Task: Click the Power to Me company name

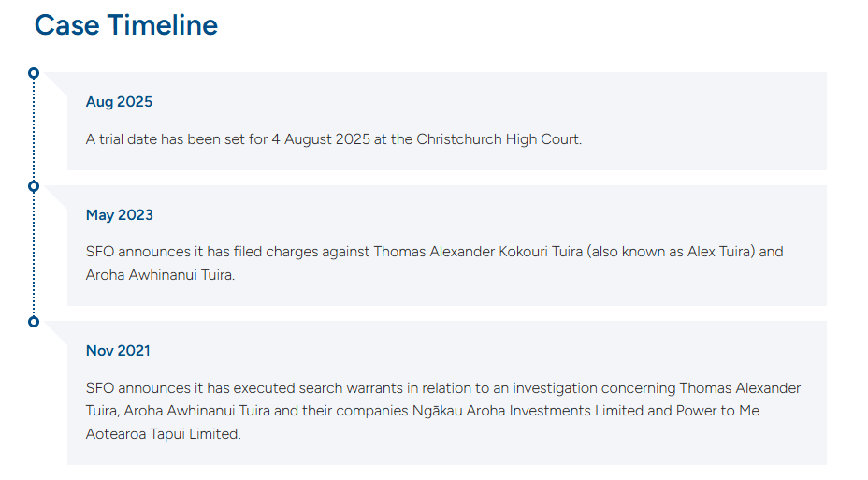Action: coord(718,411)
